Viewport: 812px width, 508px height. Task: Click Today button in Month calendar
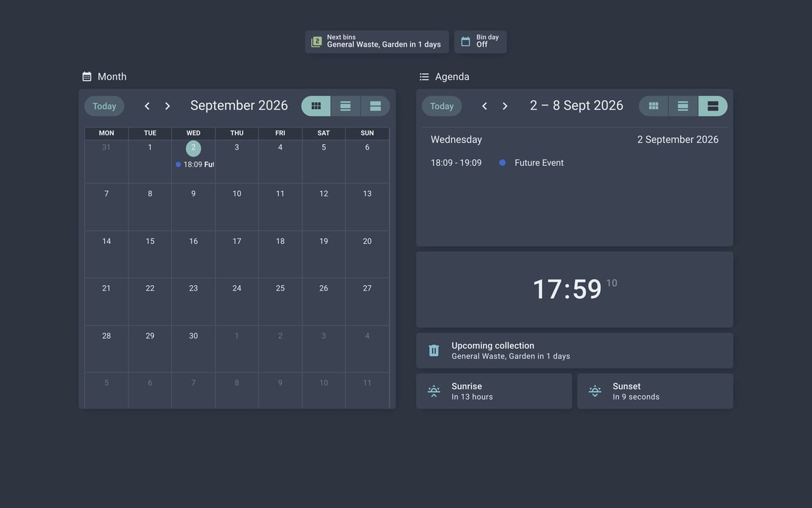coord(104,106)
